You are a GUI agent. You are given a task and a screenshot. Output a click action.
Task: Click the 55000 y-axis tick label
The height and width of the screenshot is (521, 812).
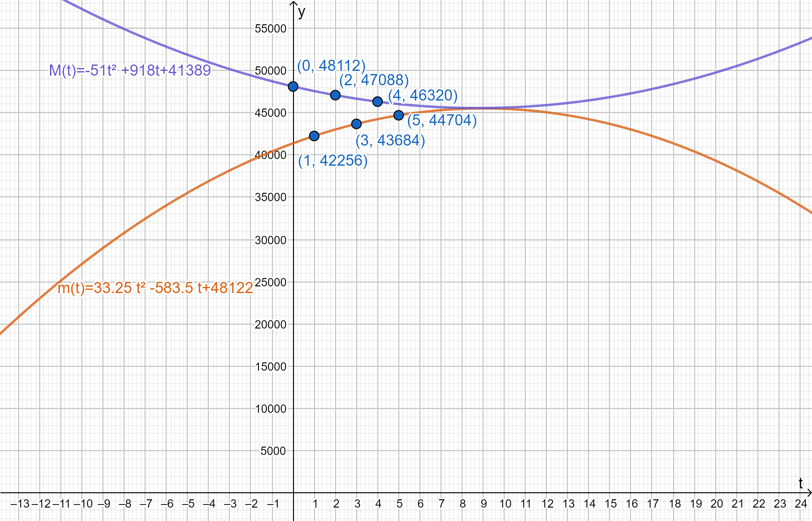271,29
